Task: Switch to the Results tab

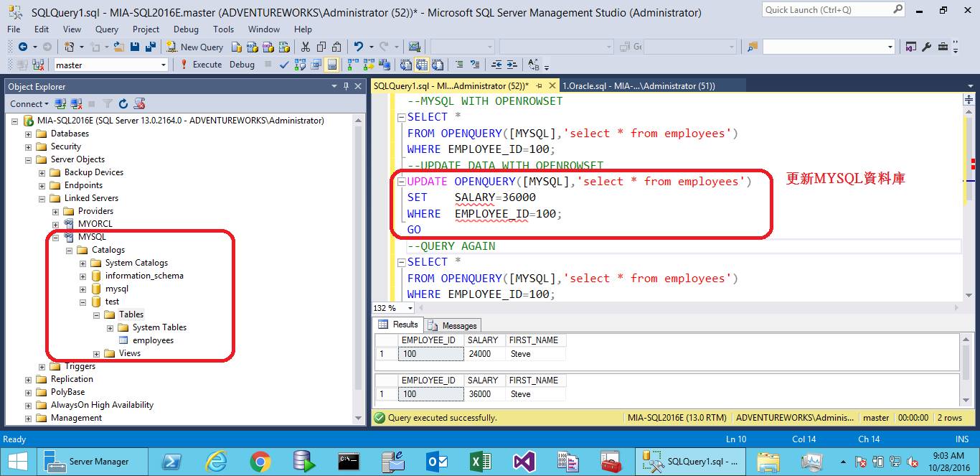Action: [x=399, y=325]
